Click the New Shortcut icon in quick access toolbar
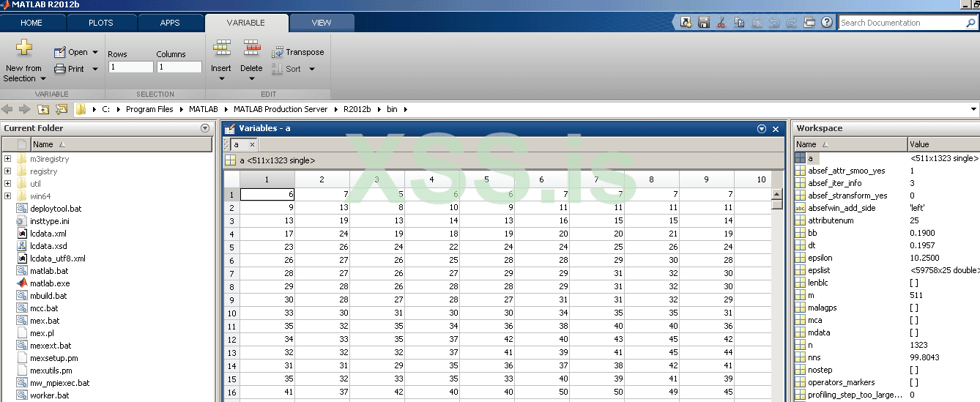This screenshot has width=980, height=402. point(686,23)
